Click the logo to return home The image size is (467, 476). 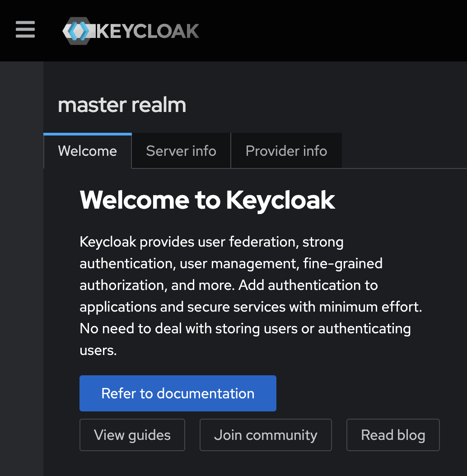click(x=131, y=31)
